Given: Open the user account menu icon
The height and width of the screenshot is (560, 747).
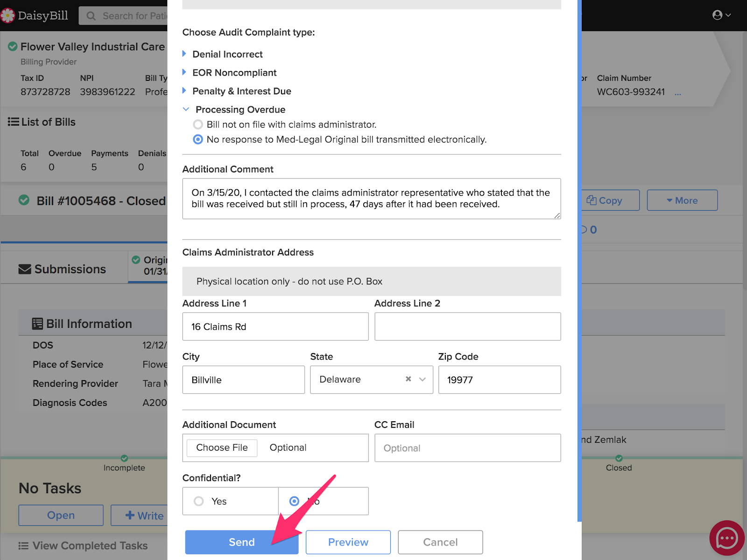Looking at the screenshot, I should point(721,15).
